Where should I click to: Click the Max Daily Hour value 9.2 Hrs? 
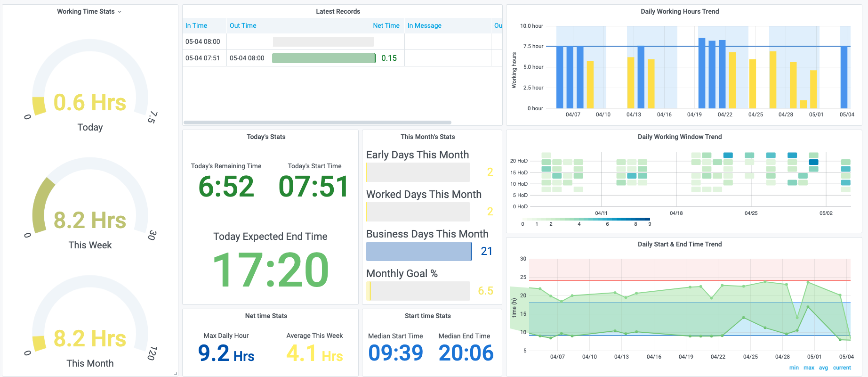[x=226, y=353]
